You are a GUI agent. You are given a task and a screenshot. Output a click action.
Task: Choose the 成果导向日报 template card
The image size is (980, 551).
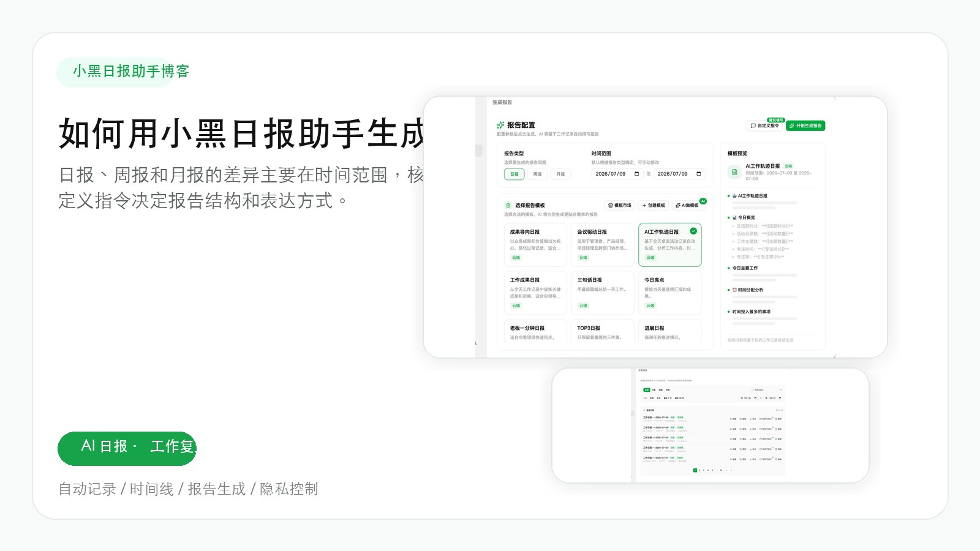point(535,245)
